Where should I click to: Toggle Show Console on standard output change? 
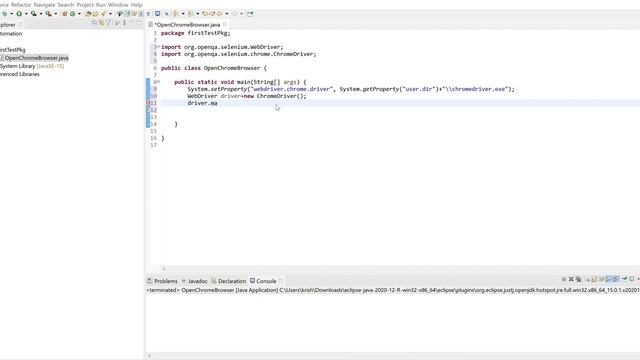[x=608, y=279]
